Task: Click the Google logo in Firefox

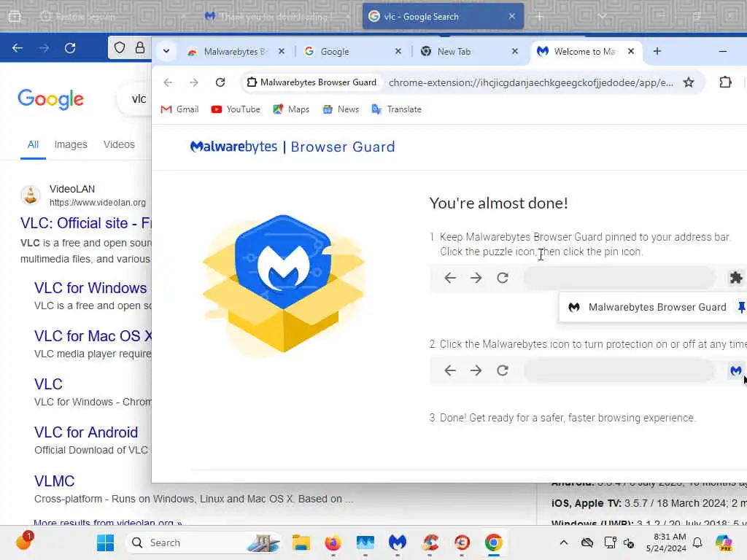Action: pyautogui.click(x=50, y=99)
